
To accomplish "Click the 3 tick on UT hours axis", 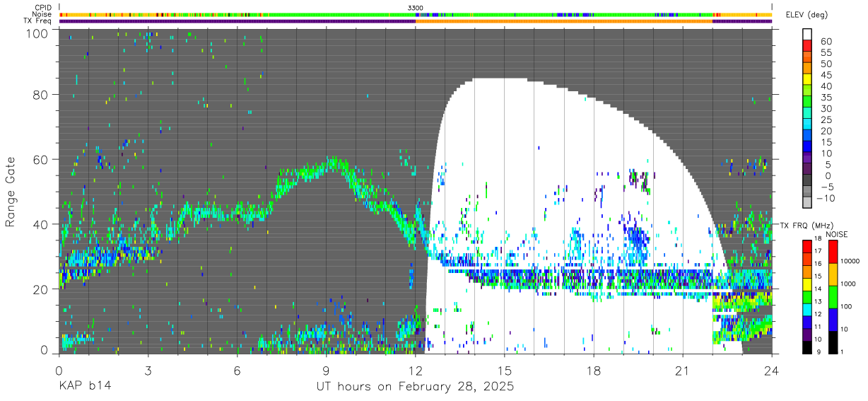I will tap(148, 371).
